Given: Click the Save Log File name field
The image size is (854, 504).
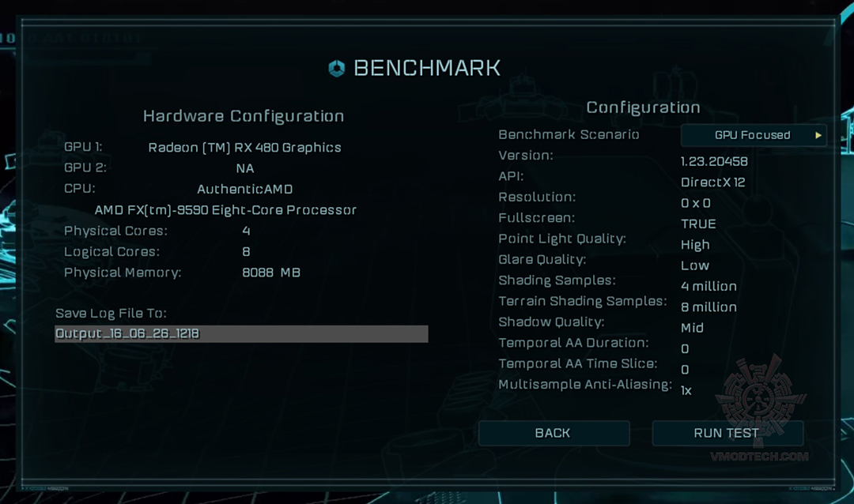Looking at the screenshot, I should click(241, 333).
